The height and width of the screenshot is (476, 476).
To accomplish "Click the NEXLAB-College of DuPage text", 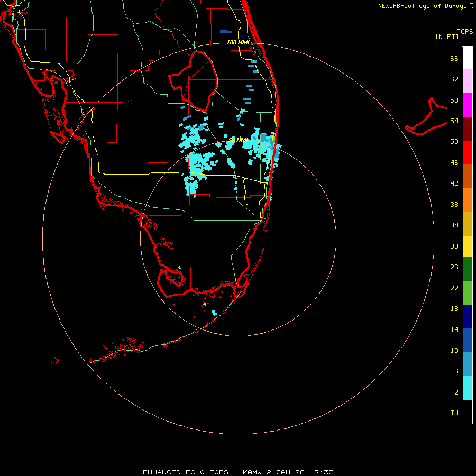I will tap(422, 6).
